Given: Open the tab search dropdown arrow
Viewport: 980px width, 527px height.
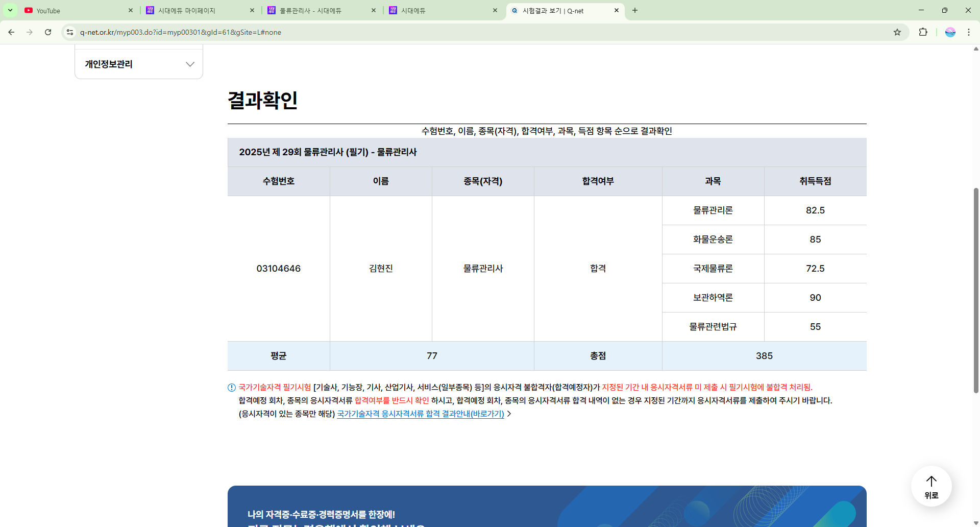Looking at the screenshot, I should pos(10,10).
